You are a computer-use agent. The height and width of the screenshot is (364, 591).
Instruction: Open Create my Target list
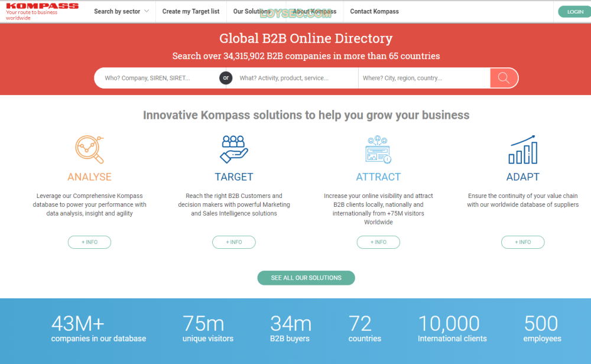[x=191, y=11]
